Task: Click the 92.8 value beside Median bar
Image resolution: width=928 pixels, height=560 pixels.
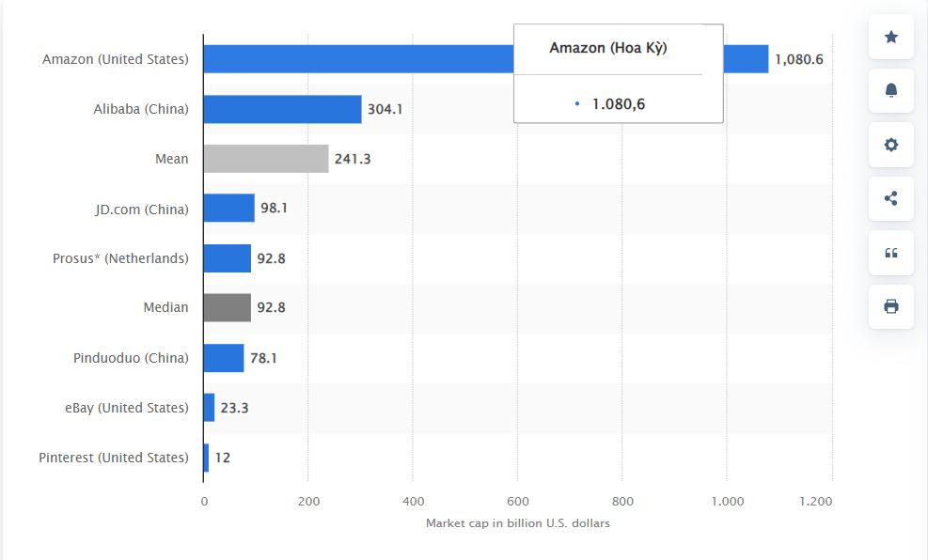Action: 271,307
